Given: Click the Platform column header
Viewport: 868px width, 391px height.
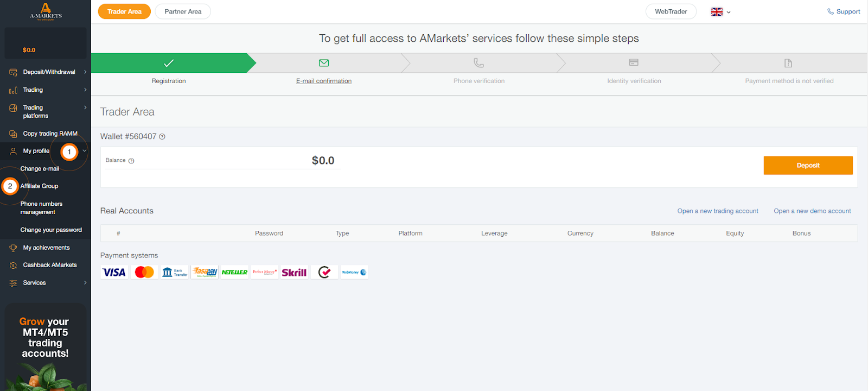Looking at the screenshot, I should point(410,234).
